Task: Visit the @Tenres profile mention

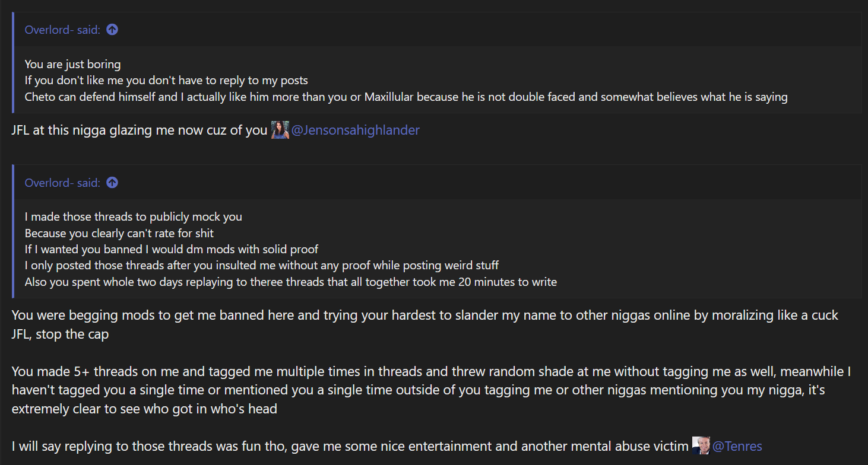Action: tap(737, 446)
